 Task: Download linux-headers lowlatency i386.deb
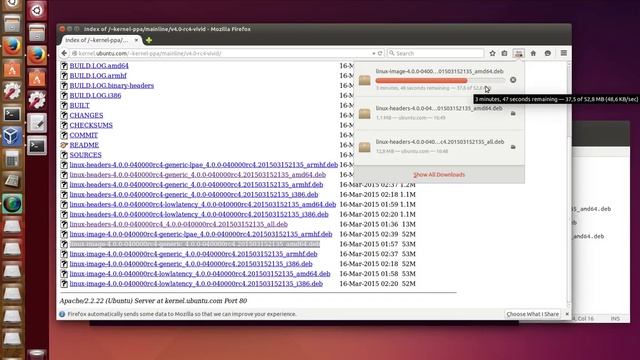pyautogui.click(x=199, y=214)
